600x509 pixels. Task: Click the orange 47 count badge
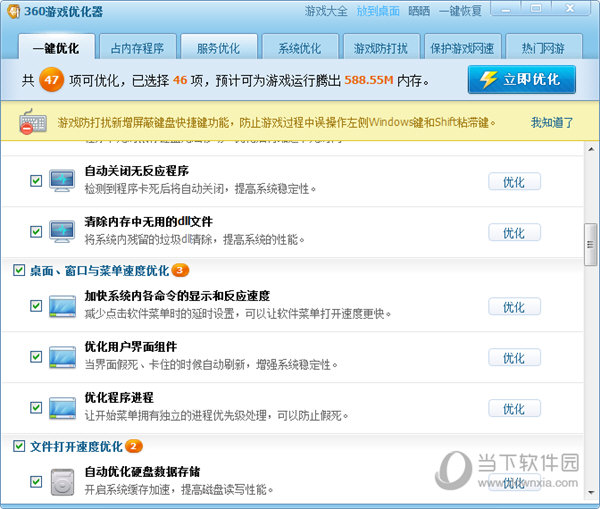(51, 80)
